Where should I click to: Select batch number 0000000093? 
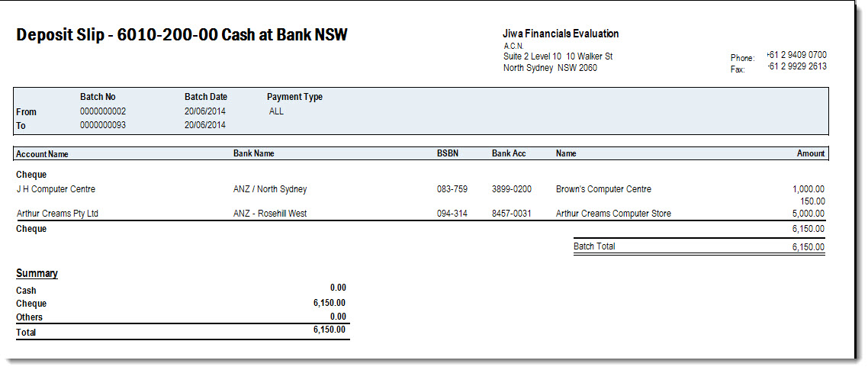(103, 125)
